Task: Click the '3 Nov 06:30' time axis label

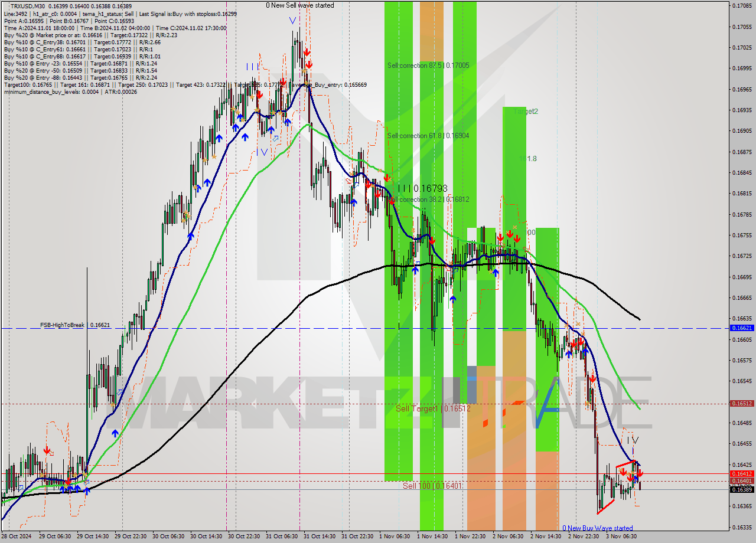Action: point(621,537)
